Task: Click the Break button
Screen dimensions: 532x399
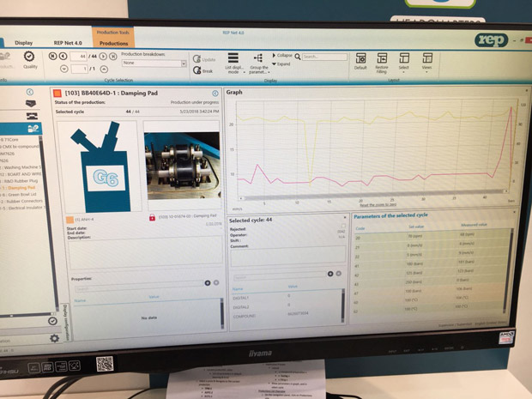Action: coord(203,70)
